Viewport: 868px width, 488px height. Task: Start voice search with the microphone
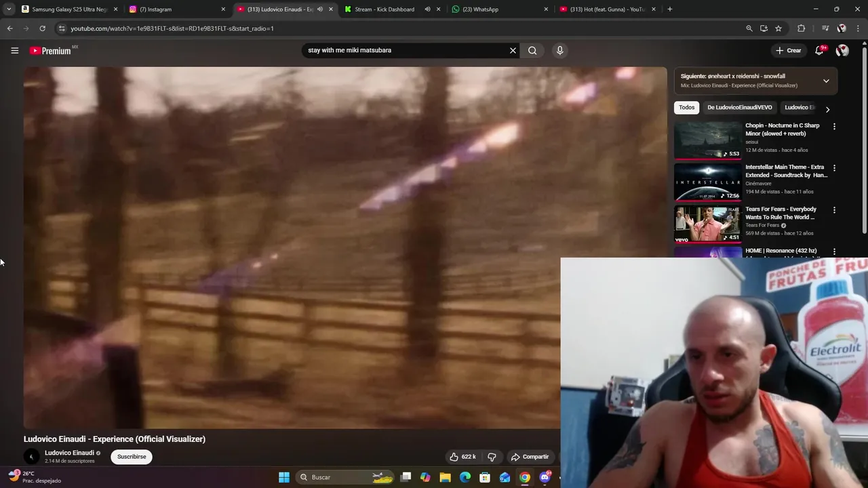tap(559, 50)
